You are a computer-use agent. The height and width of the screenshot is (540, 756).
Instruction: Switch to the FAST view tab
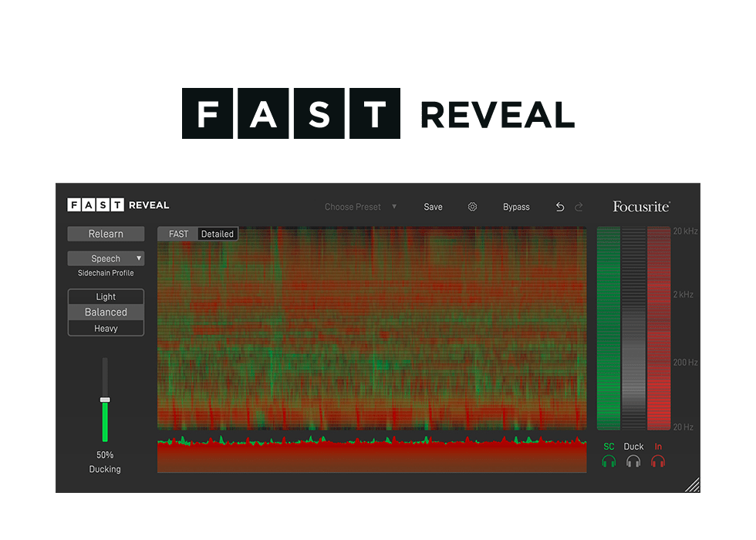[x=178, y=234]
